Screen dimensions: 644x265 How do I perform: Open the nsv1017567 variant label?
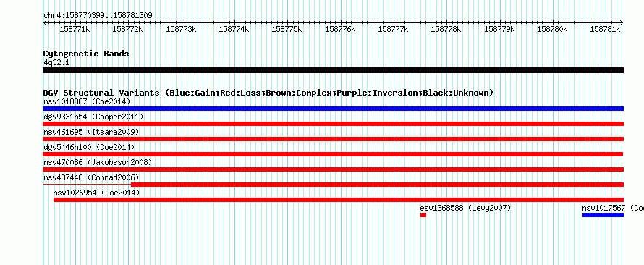click(613, 208)
